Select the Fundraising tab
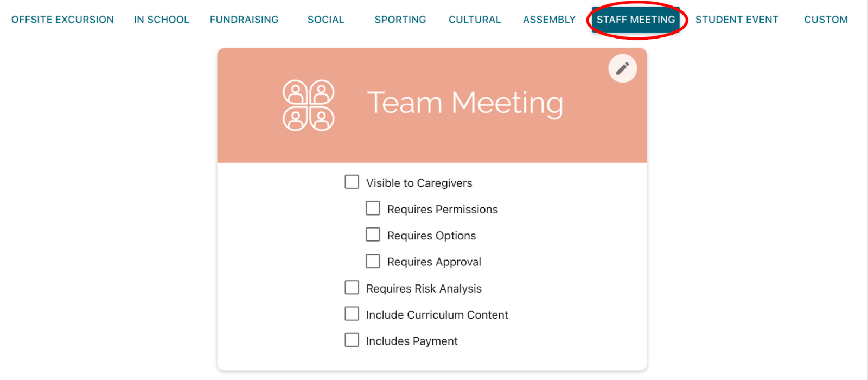The width and height of the screenshot is (868, 380). (244, 20)
